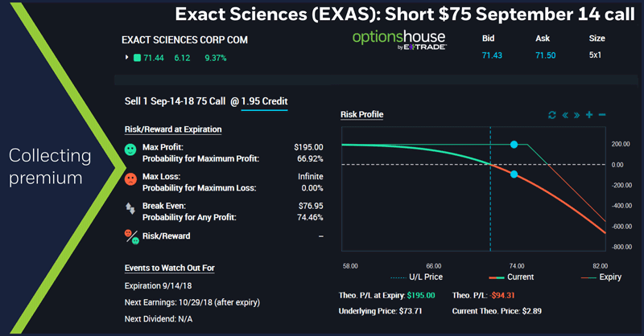Open Events to Watch Out For section
This screenshot has height=336, width=644.
click(x=170, y=268)
